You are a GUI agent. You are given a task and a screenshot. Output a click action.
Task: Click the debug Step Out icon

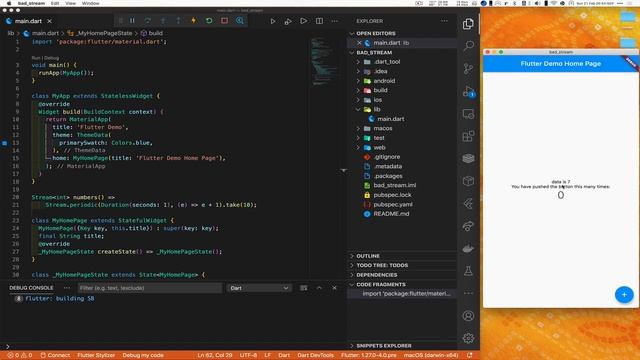coord(178,20)
